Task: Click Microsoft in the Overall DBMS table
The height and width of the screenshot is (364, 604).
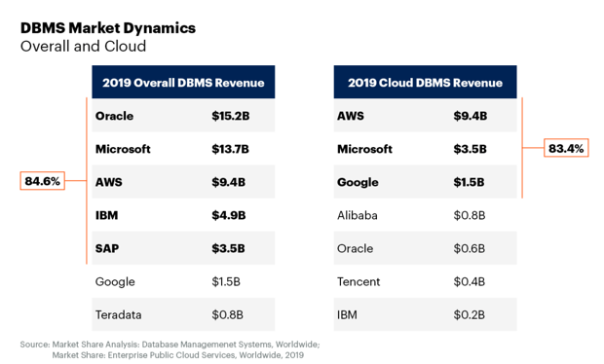Action: (123, 149)
